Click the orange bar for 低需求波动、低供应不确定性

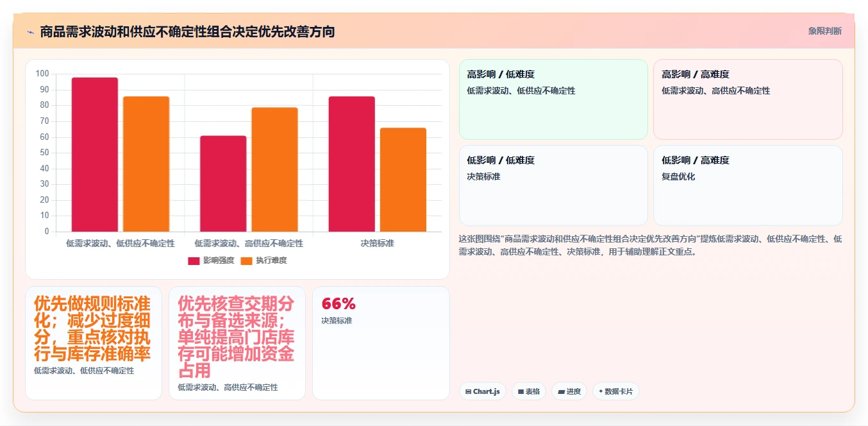(x=146, y=164)
